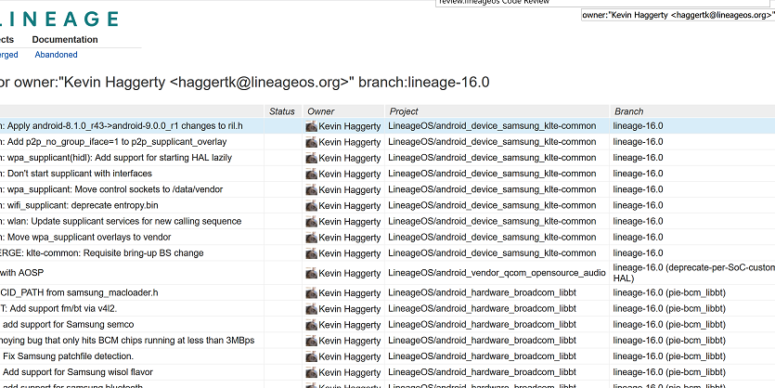Click owner avatar in 'bring-up BS change' row
This screenshot has height=388, width=775.
pyautogui.click(x=311, y=254)
